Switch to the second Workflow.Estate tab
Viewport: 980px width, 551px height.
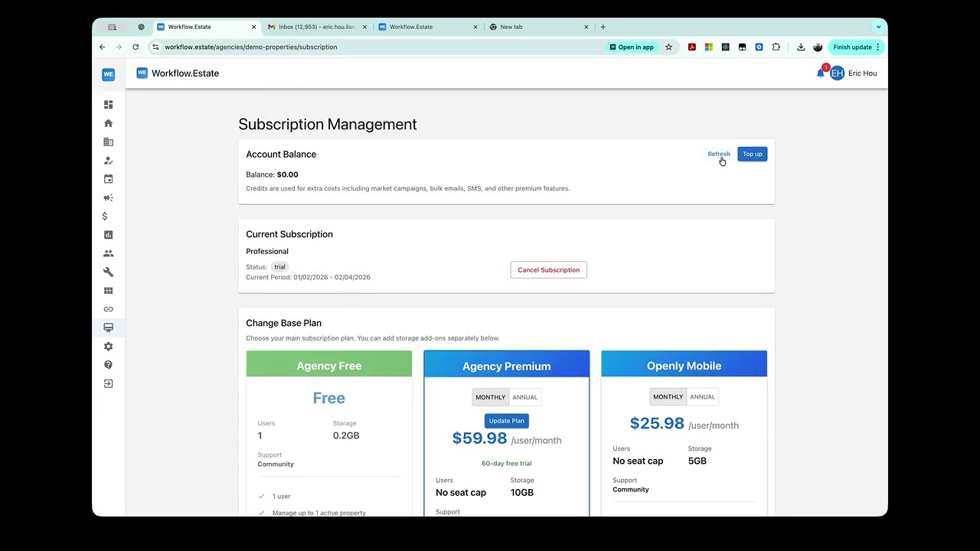[x=429, y=27]
